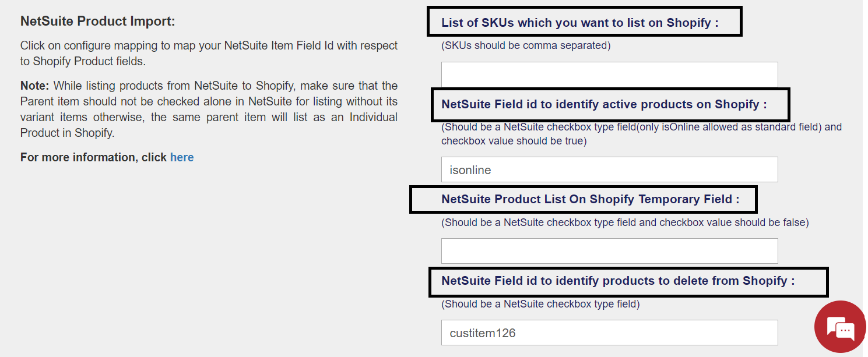
Task: Focus the empty SKUs list input box
Action: click(609, 75)
